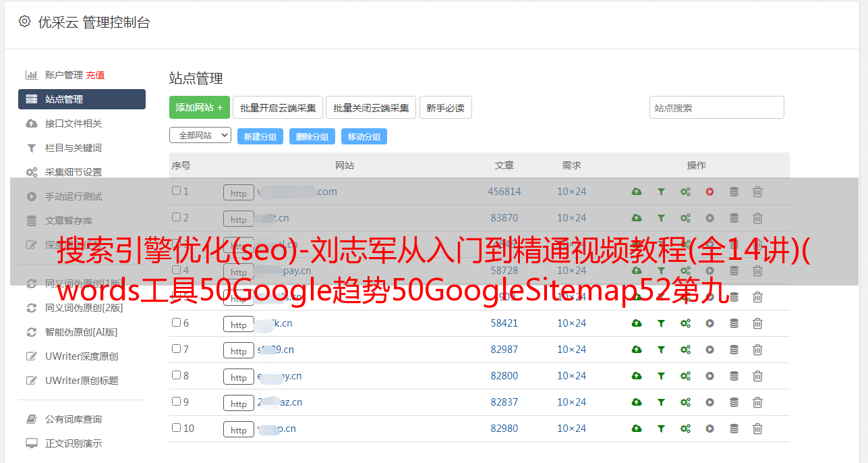The width and height of the screenshot is (868, 463).
Task: Open the database icon for row 1
Action: (x=734, y=192)
